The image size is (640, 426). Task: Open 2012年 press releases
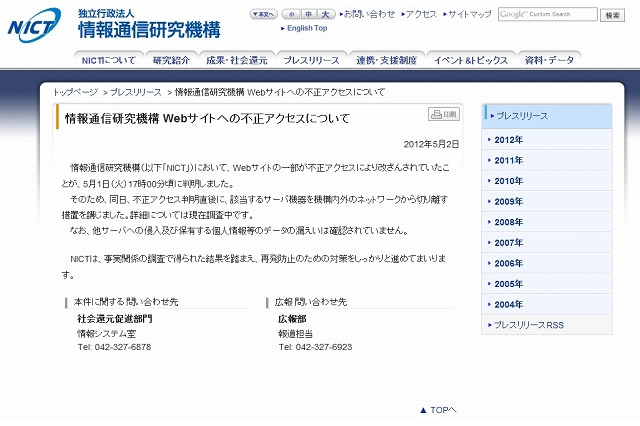click(547, 140)
